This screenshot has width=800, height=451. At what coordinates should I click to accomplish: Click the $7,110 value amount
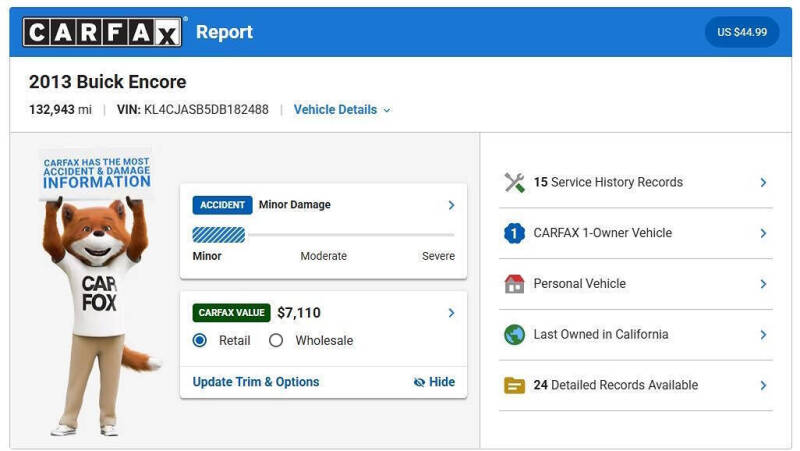299,313
